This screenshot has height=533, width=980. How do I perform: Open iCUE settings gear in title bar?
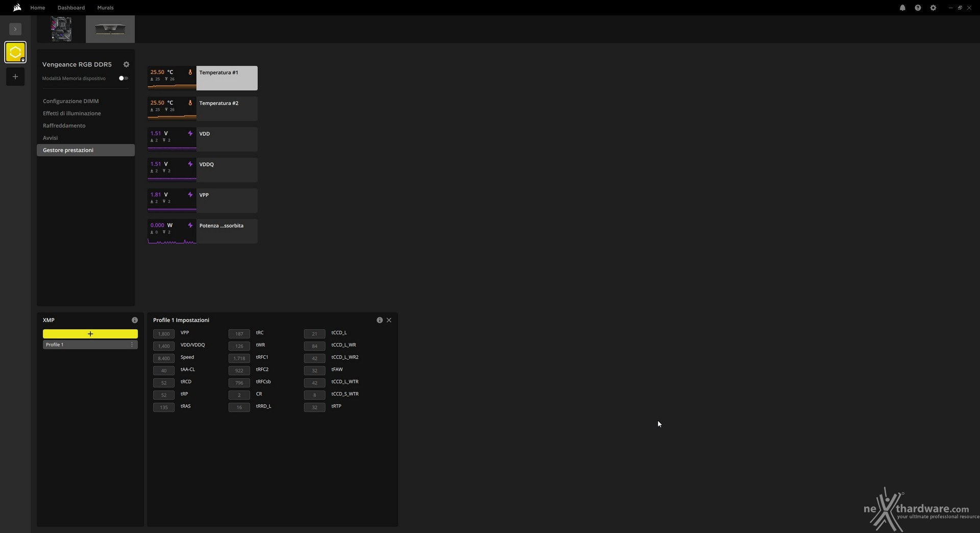(x=933, y=8)
